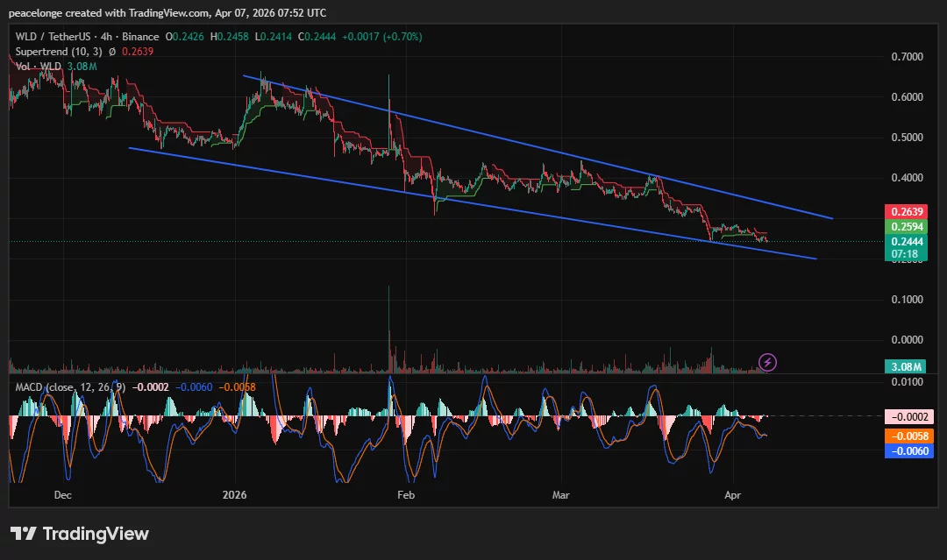Click the green 0.2594 price label
Screen dimensions: 947x560
click(908, 226)
